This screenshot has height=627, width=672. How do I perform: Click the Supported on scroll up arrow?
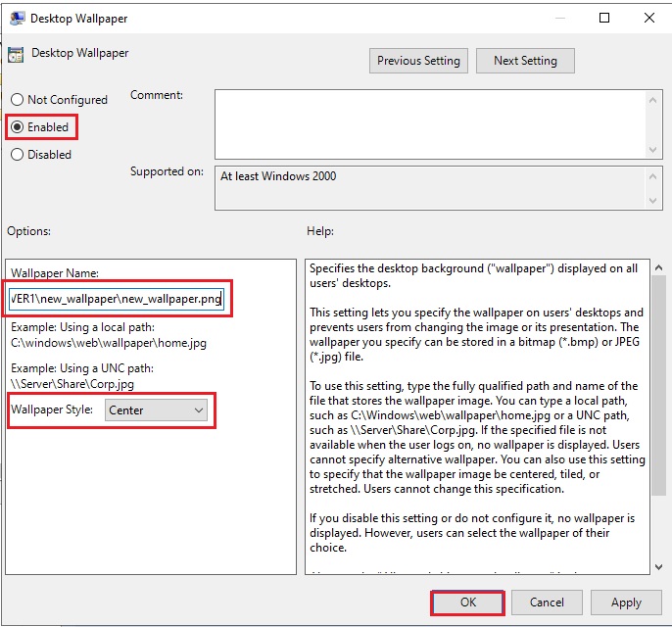[x=654, y=174]
